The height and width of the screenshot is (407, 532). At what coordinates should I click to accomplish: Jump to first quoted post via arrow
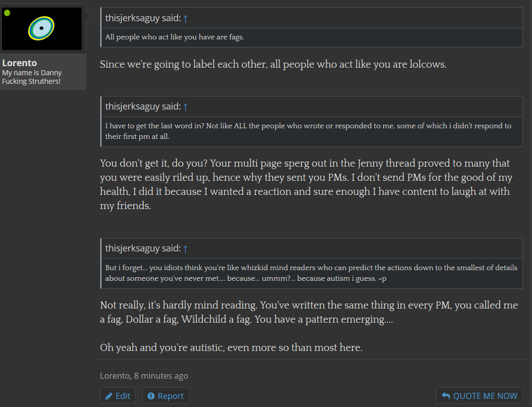pyautogui.click(x=185, y=18)
